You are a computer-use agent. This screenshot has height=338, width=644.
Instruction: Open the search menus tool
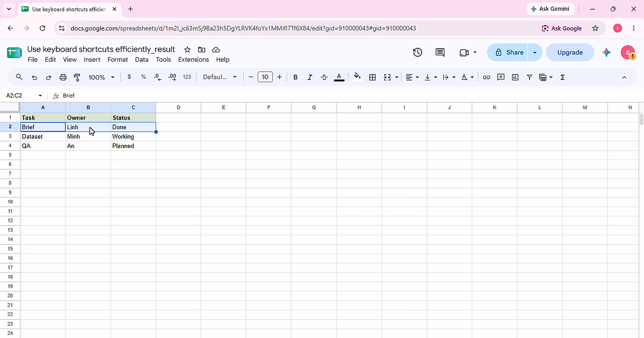(19, 77)
